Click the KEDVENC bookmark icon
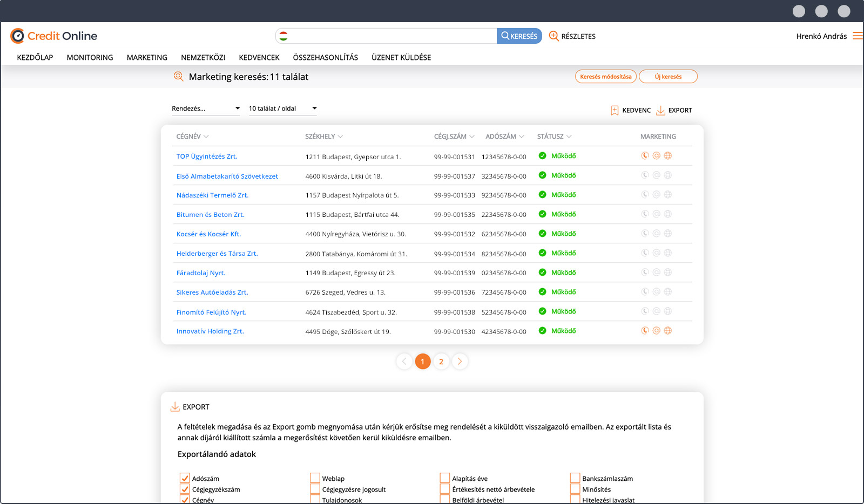 click(615, 111)
